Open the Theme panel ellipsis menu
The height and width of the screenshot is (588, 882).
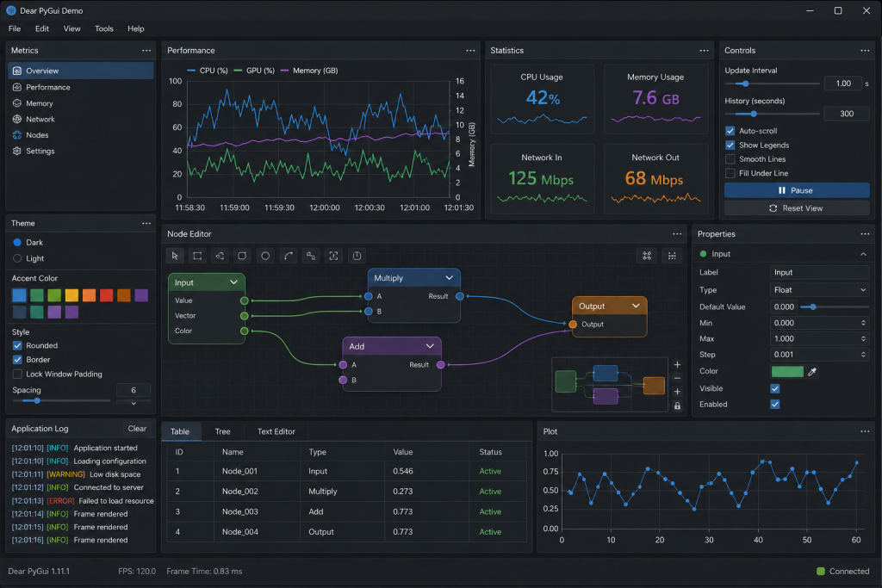(146, 223)
